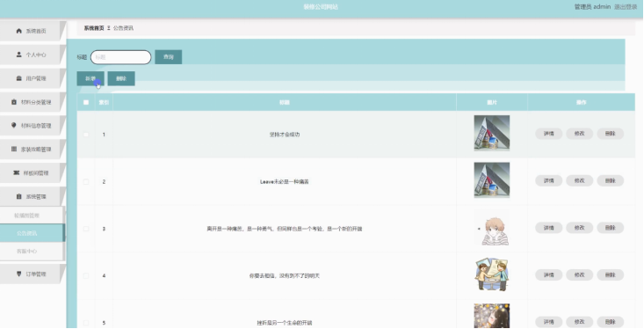This screenshot has height=329, width=644.
Task: Click 修改 in row 4
Action: (579, 274)
